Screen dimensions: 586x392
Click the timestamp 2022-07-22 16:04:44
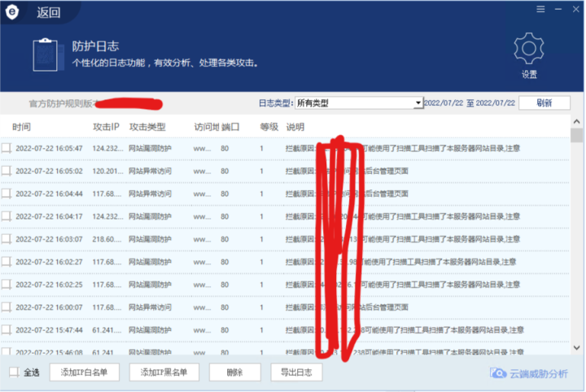pos(49,194)
